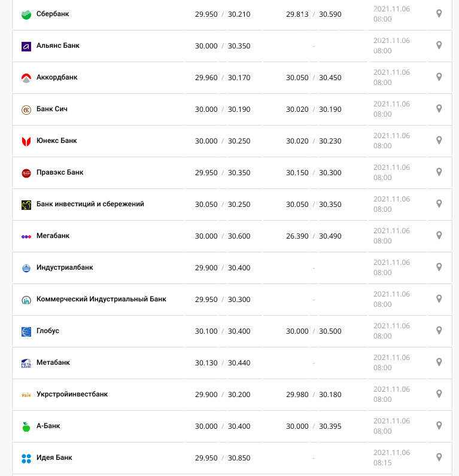This screenshot has width=459, height=476.
Task: Open the Сбербанк bank link
Action: [x=53, y=14]
